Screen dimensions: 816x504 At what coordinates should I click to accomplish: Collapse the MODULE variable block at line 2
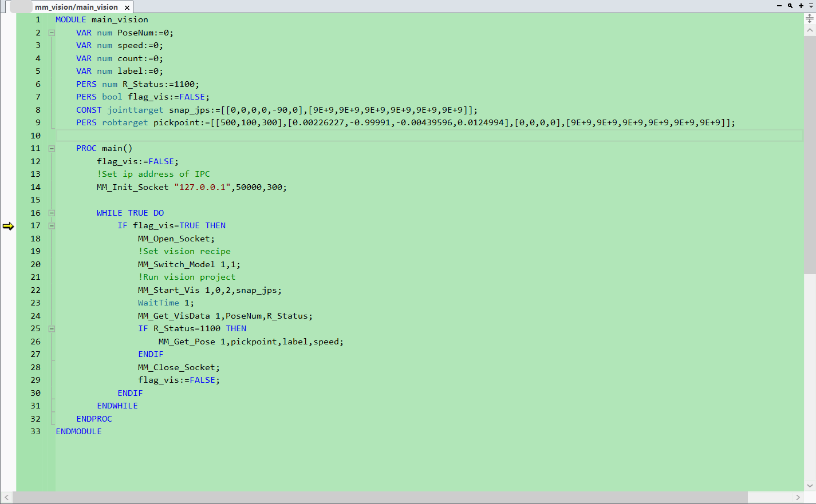point(52,33)
